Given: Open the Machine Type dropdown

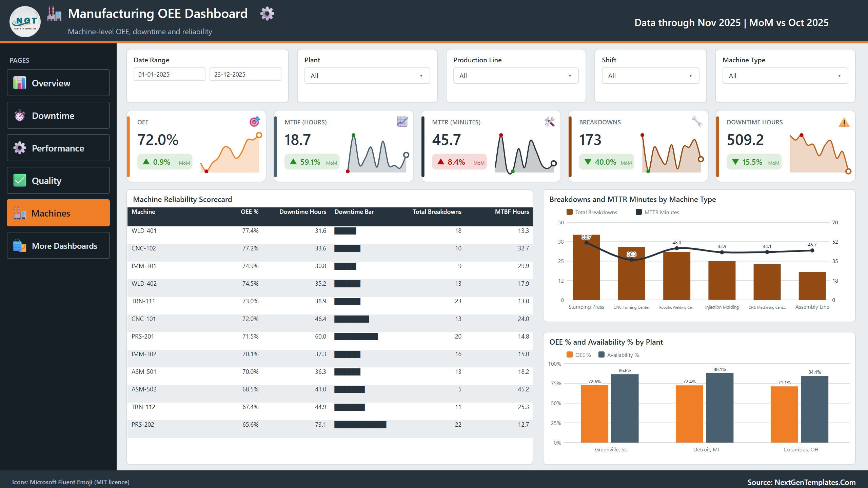Looking at the screenshot, I should 785,76.
